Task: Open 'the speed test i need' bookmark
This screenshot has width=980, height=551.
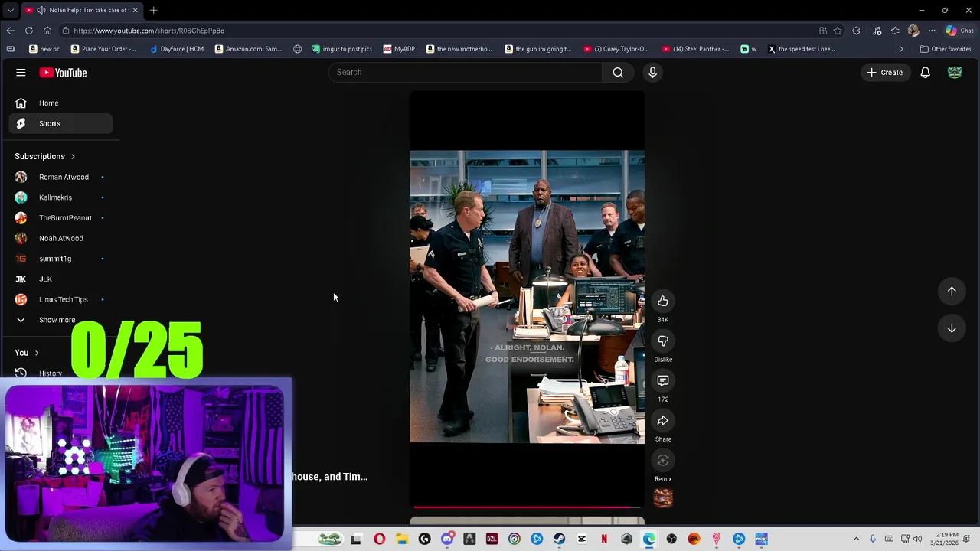Action: coord(801,49)
